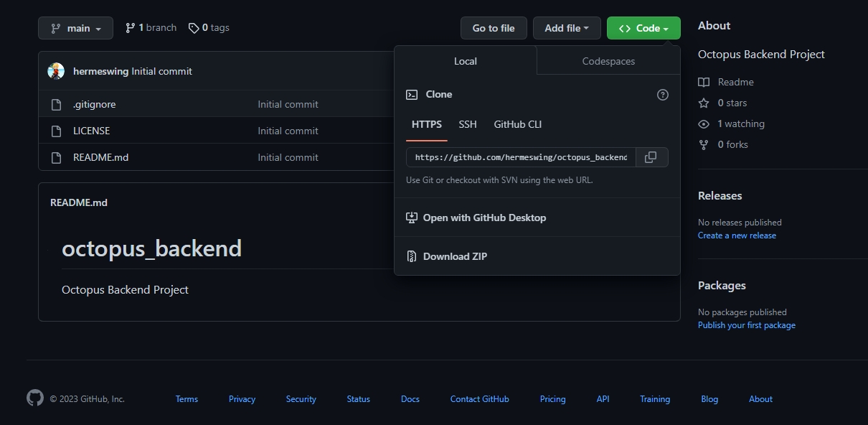Click Initial commit message for LICENSE row
The image size is (868, 425).
click(x=288, y=131)
